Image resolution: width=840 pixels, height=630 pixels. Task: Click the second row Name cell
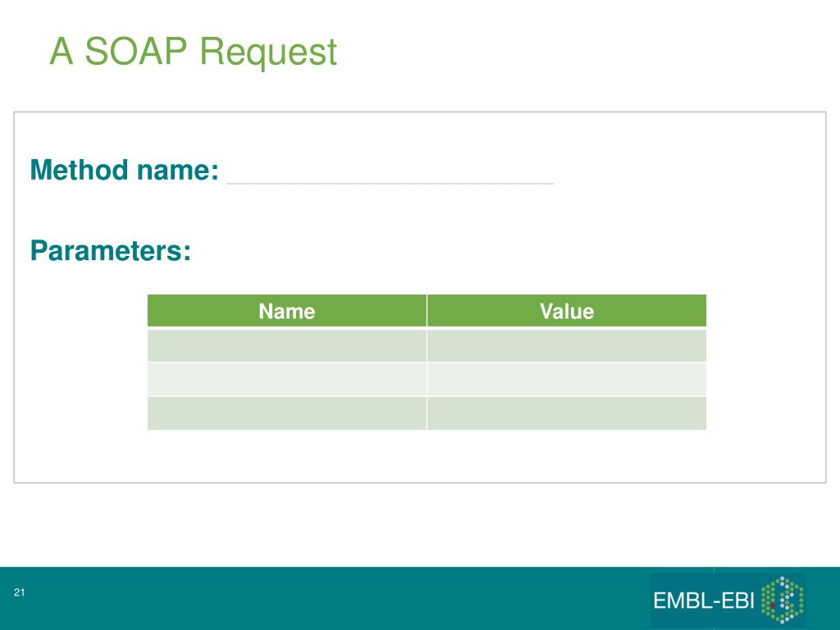(287, 379)
